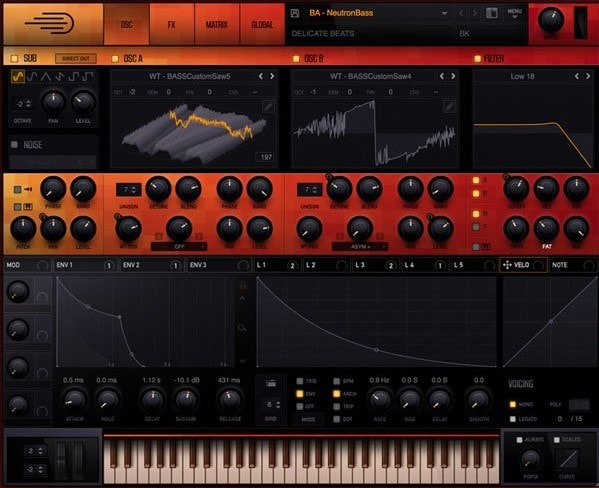Click the portamento curve display
Viewport: 599px width, 488px height.
click(x=567, y=459)
